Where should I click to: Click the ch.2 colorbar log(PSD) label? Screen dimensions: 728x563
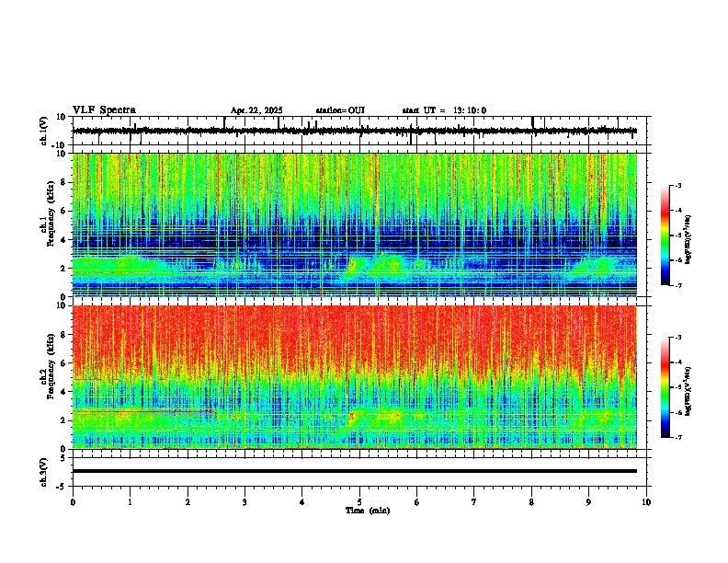(688, 391)
